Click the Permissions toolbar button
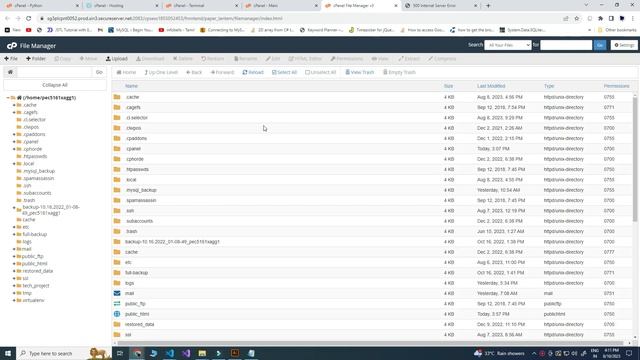 click(347, 59)
